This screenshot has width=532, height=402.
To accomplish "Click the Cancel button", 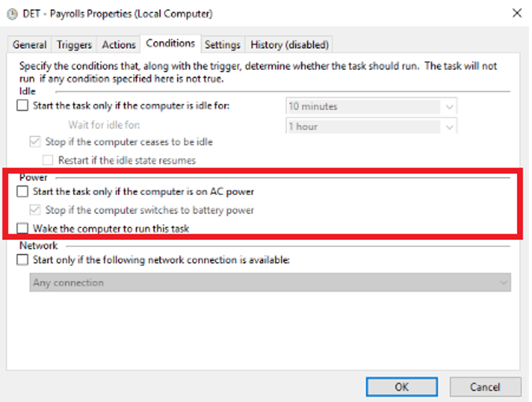I will [x=485, y=387].
